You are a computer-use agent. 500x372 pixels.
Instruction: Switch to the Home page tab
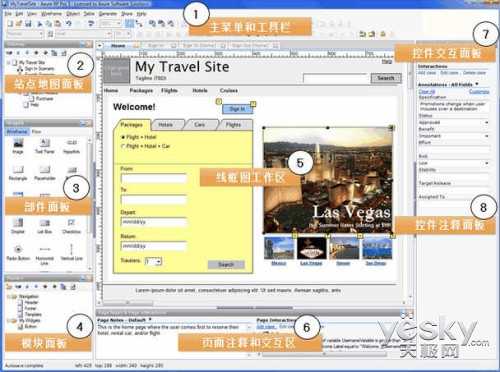pyautogui.click(x=118, y=46)
